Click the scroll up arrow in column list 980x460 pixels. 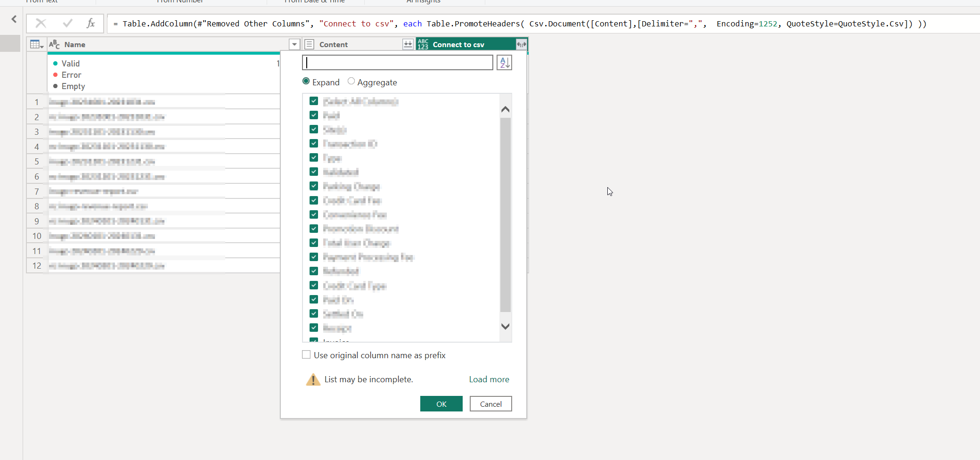(506, 109)
